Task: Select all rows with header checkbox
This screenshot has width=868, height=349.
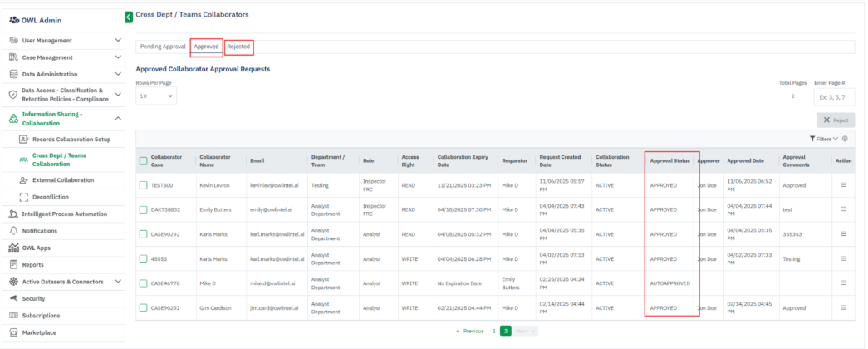Action: tap(144, 160)
